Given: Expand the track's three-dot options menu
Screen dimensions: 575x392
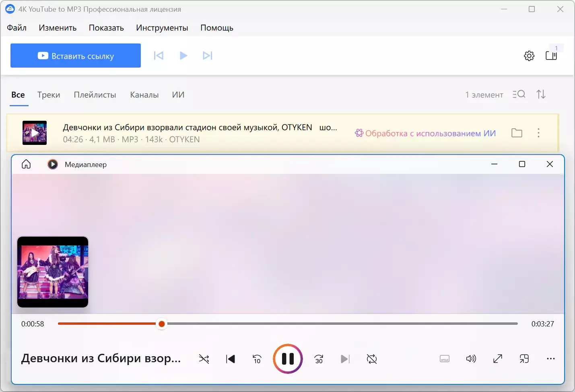Looking at the screenshot, I should (538, 133).
